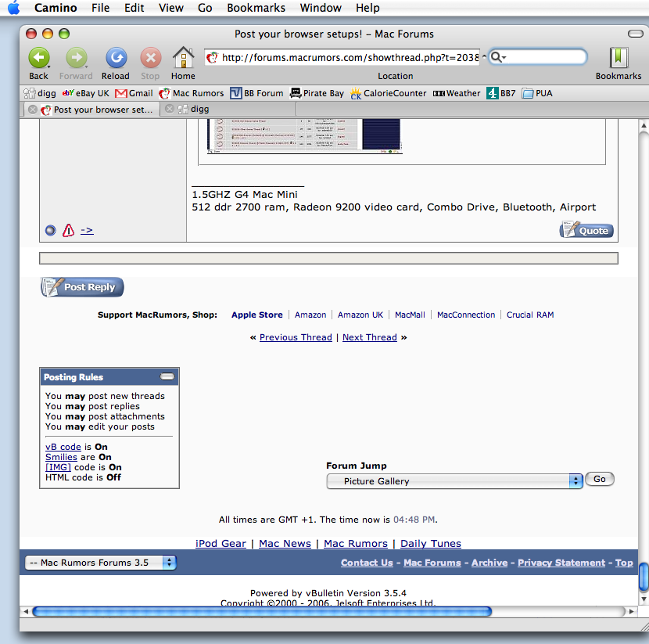Screen dimensions: 649x644
Task: Open the Privacy Statement link
Action: (x=561, y=563)
